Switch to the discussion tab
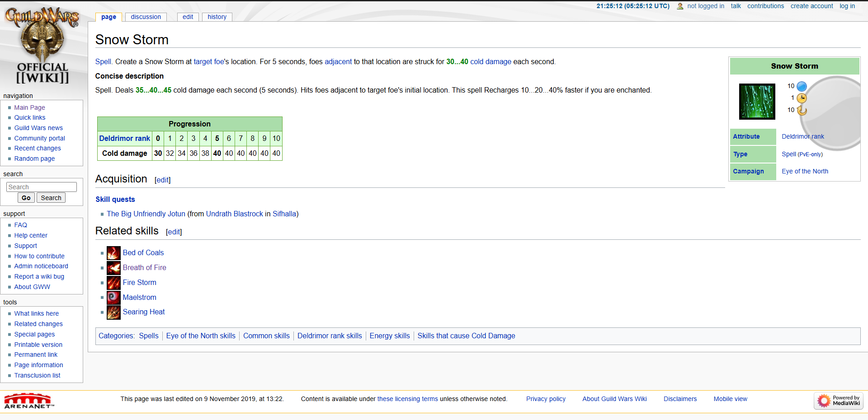The width and height of the screenshot is (868, 420). [146, 17]
